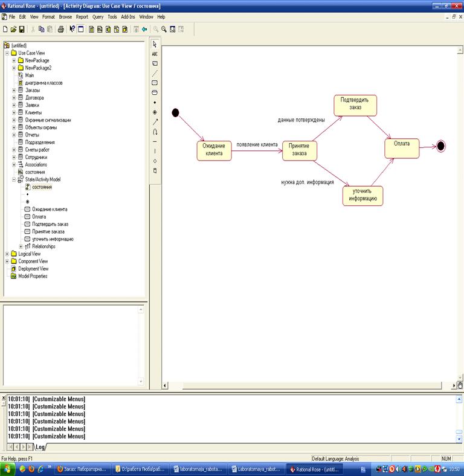
Task: Expand the Клиенты tree node
Action: point(14,112)
